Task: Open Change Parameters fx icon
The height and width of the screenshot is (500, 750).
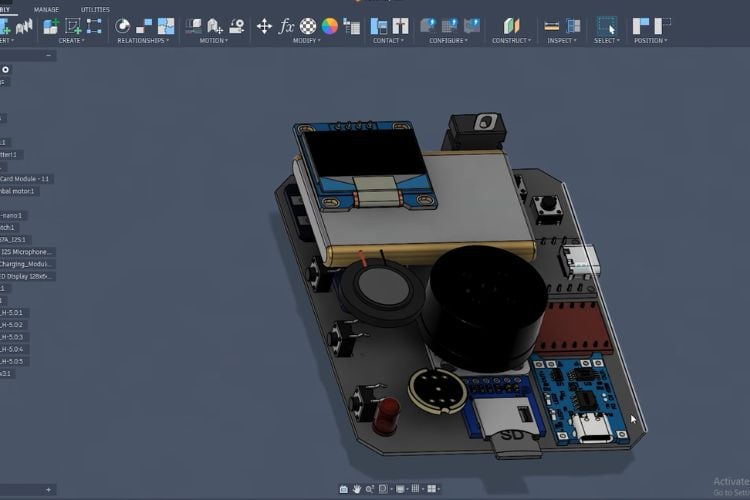Action: 286,26
